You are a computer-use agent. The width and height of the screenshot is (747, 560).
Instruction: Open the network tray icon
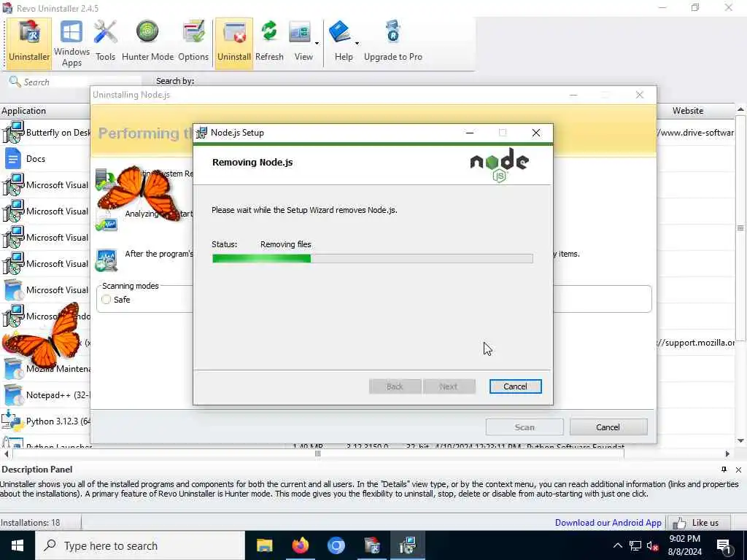[635, 545]
